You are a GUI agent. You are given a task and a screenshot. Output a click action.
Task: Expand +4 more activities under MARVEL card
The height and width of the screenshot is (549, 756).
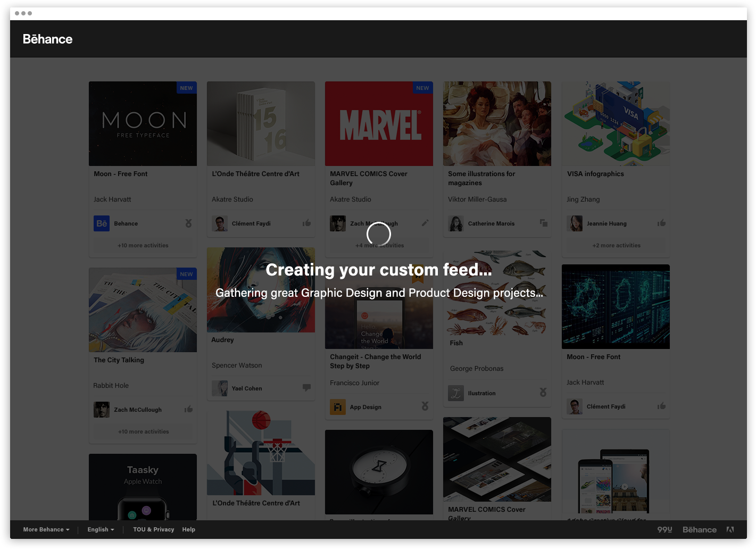(379, 245)
